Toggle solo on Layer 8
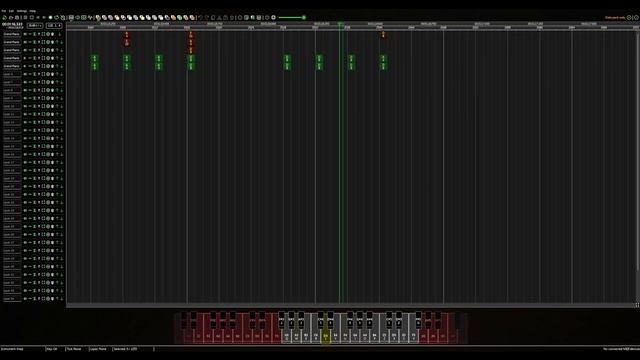Image resolution: width=640 pixels, height=360 pixels. click(x=39, y=90)
